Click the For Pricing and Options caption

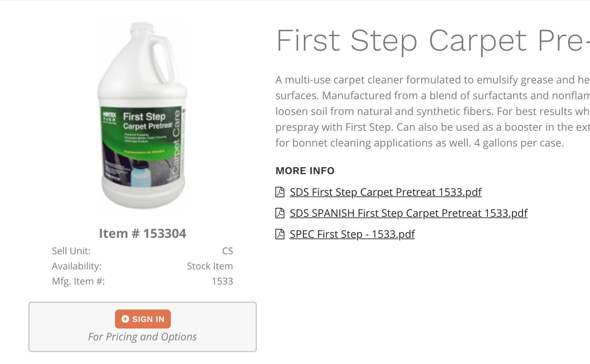143,337
